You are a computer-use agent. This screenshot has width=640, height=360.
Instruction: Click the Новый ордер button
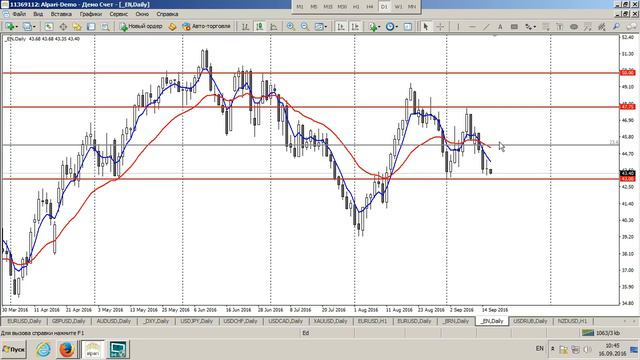pos(141,27)
